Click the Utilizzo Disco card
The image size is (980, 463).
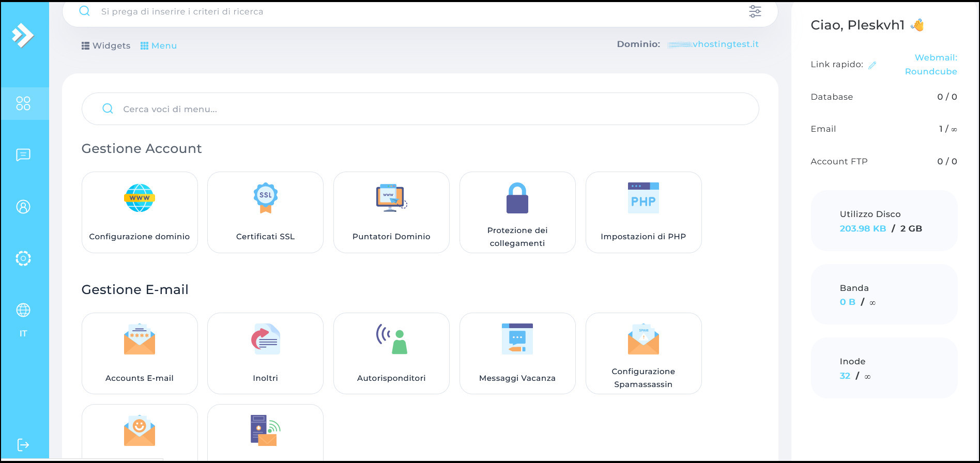point(884,221)
